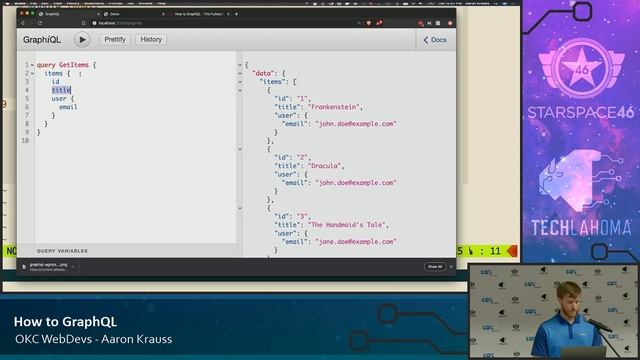Click the "id" field on line 3

(56, 82)
